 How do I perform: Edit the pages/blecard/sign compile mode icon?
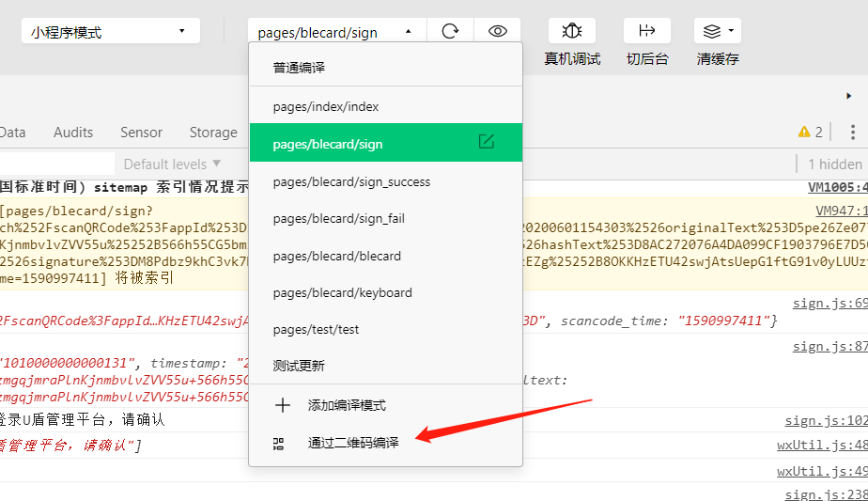point(486,141)
